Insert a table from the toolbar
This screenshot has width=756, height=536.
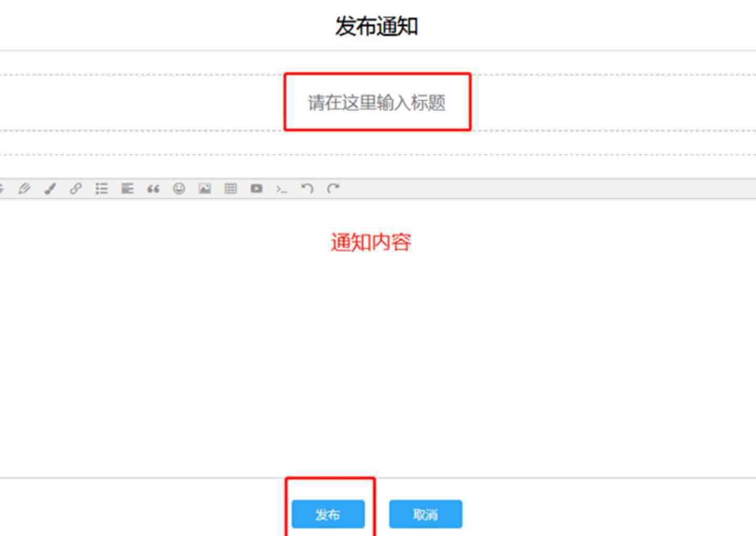(x=230, y=189)
